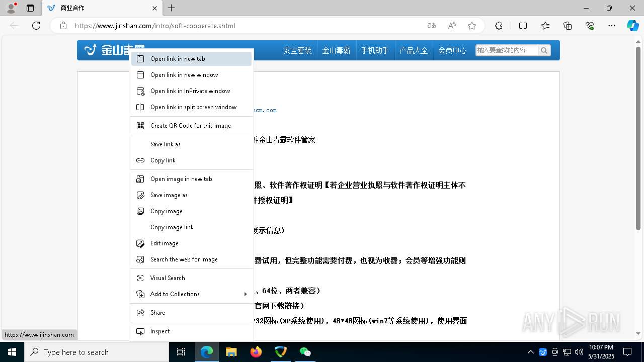Open the shield security app on taskbar

point(280,352)
